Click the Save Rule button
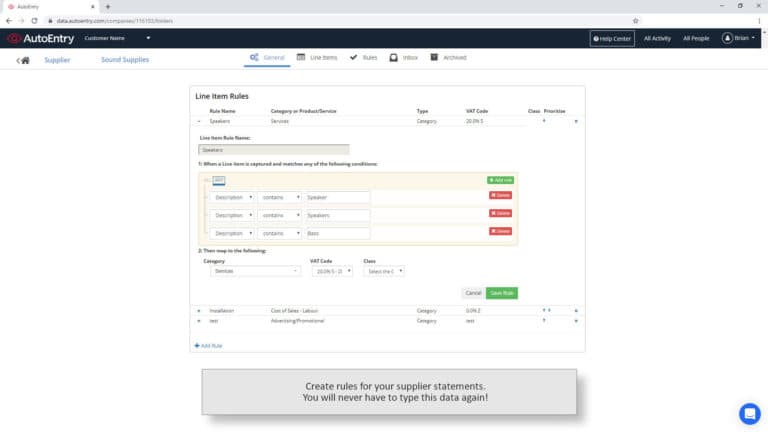Image resolution: width=768 pixels, height=432 pixels. point(502,293)
